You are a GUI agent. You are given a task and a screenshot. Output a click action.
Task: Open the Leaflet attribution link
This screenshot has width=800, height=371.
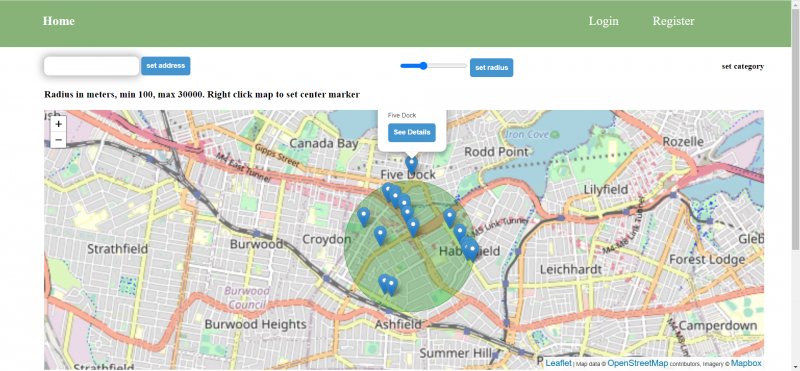558,363
